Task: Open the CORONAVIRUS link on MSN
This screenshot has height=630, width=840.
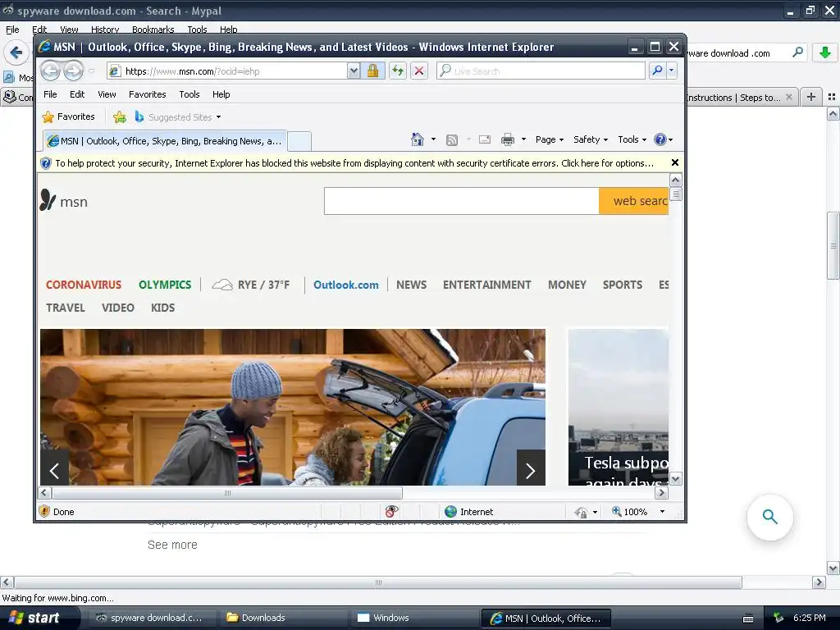Action: (84, 285)
